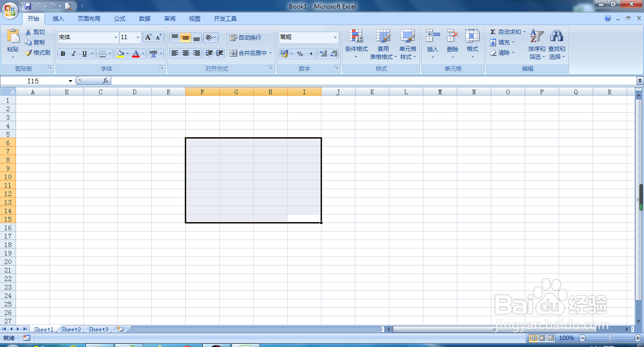Open the font name dropdown (宋体)
This screenshot has width=644, height=347.
(116, 37)
